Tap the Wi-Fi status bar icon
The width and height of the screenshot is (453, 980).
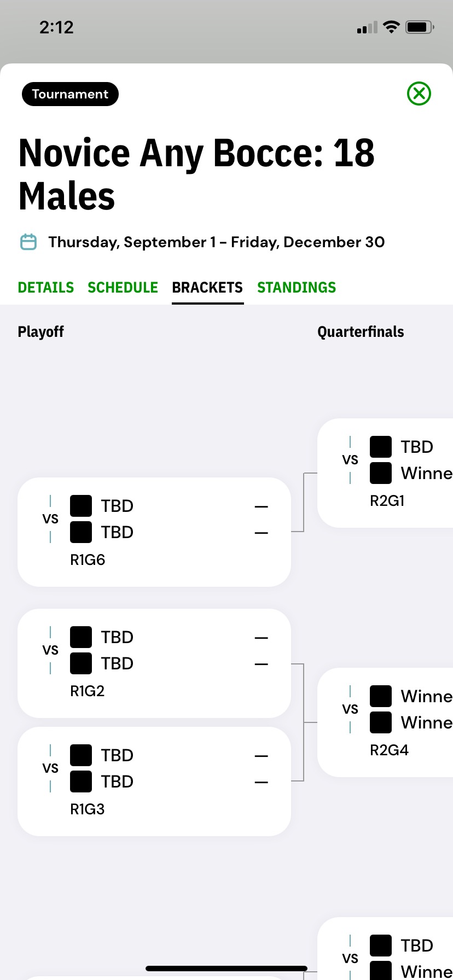[391, 27]
